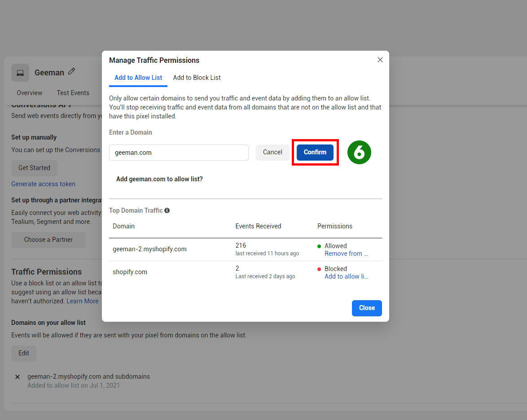Click the blue Close button
This screenshot has width=527, height=420.
[367, 308]
